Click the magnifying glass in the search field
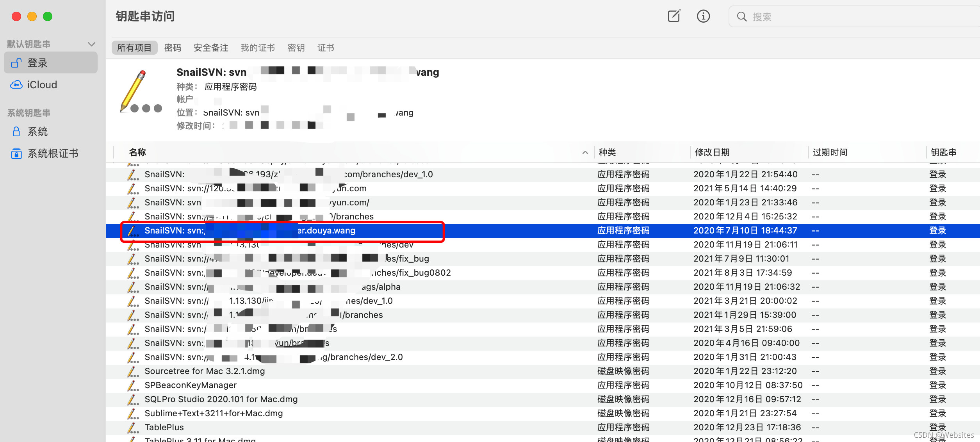This screenshot has width=980, height=442. pyautogui.click(x=742, y=16)
